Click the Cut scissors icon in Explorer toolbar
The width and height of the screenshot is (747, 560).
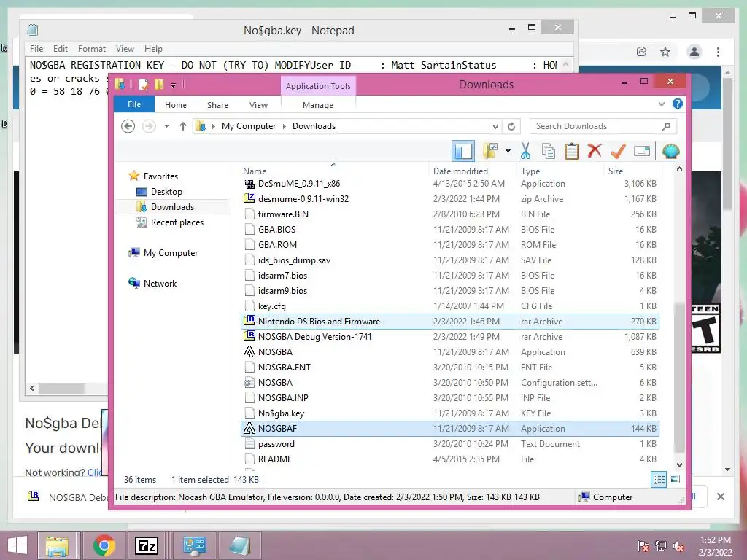[x=525, y=152]
